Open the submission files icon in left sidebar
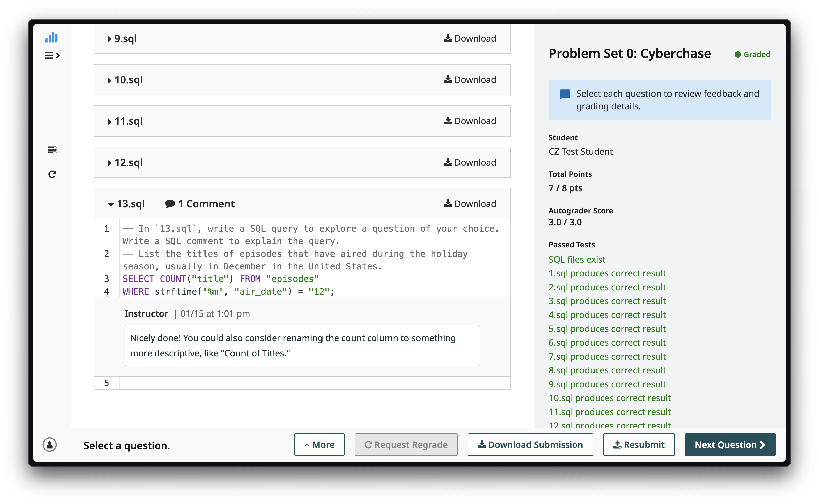Screen dimensions: 819x504 tap(52, 150)
